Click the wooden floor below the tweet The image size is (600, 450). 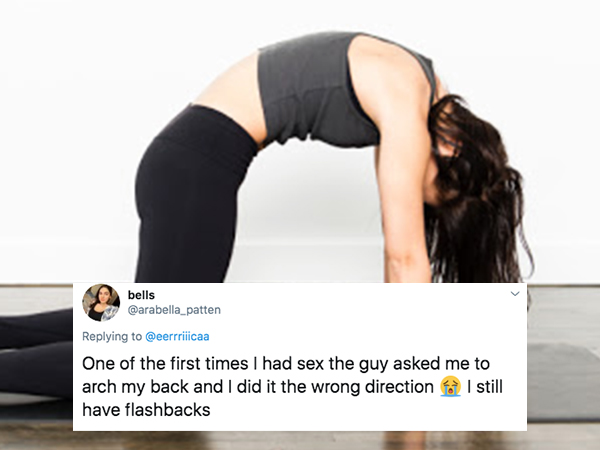tap(300, 440)
